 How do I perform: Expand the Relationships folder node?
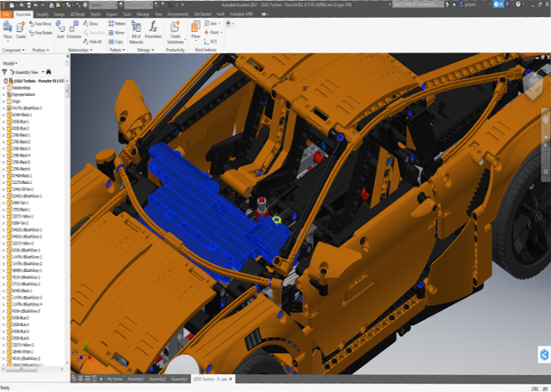4,88
